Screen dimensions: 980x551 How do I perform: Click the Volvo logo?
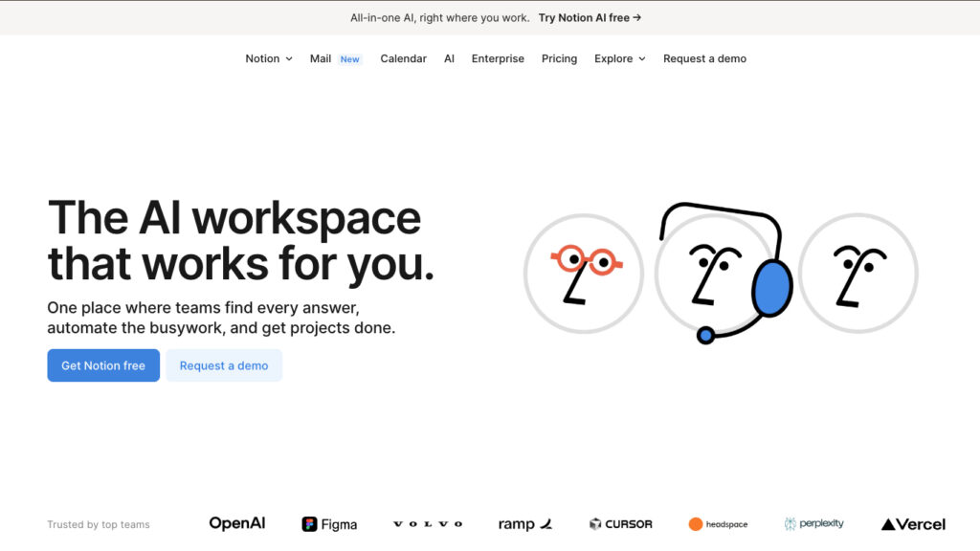[x=427, y=523]
